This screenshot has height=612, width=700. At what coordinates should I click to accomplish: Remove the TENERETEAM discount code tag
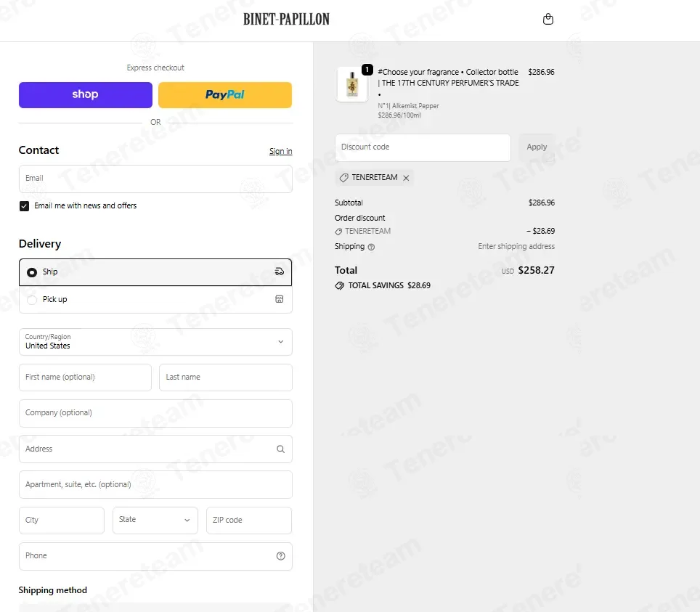tap(406, 178)
